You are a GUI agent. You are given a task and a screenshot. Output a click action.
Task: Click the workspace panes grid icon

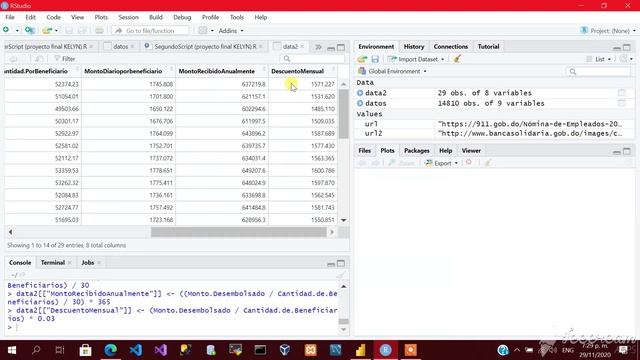coord(203,31)
